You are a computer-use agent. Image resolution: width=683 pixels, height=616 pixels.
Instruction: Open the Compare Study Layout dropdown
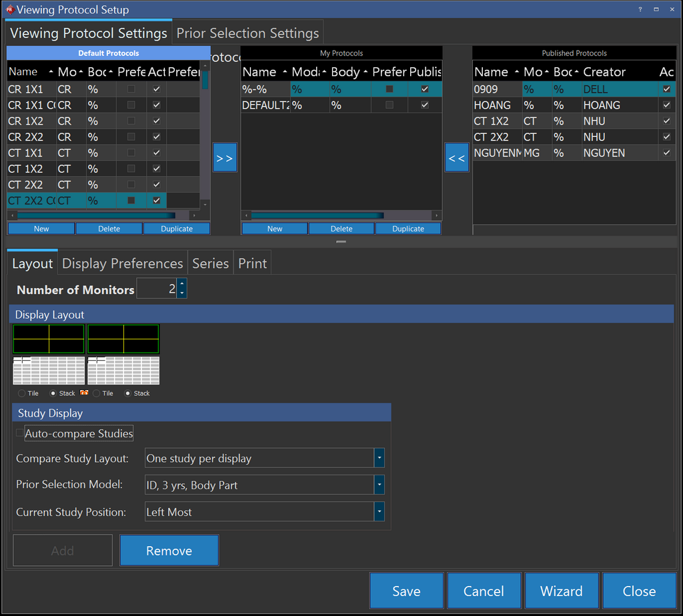click(x=379, y=458)
